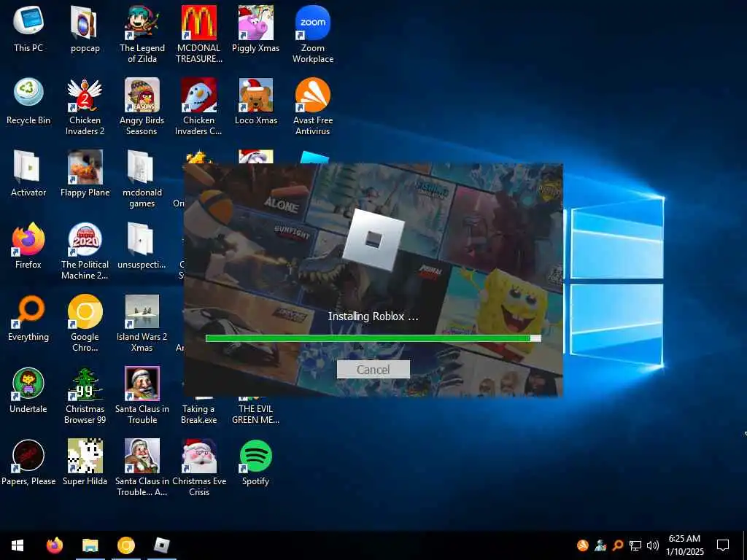Select Zoom Workplace desktop shortcut
Screen dimensions: 747x560
click(312, 34)
